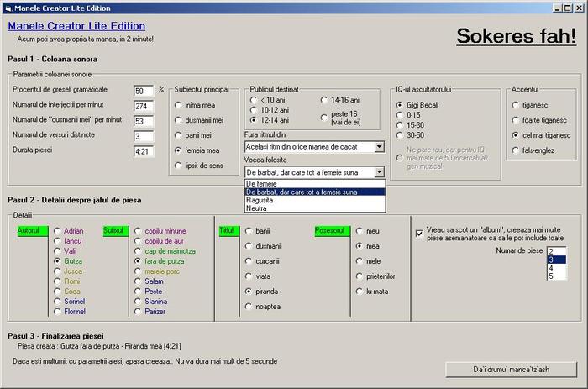Choose the '< 10 ani' audience option

255,99
